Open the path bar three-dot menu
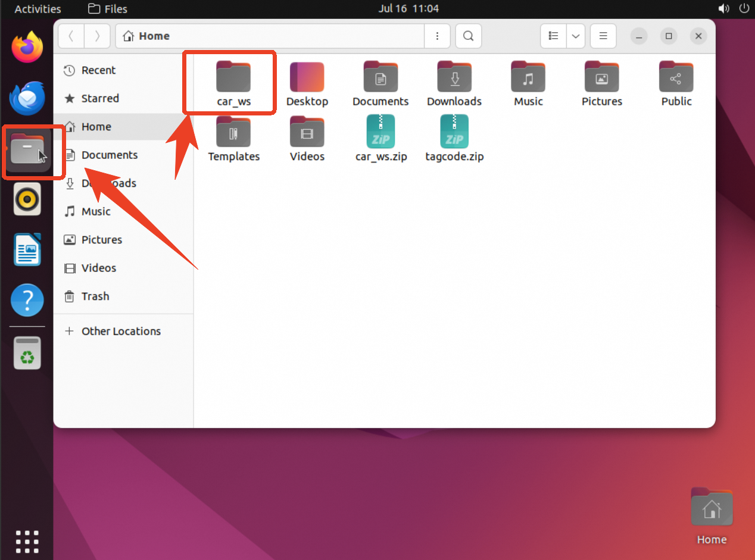755x560 pixels. pyautogui.click(x=438, y=36)
